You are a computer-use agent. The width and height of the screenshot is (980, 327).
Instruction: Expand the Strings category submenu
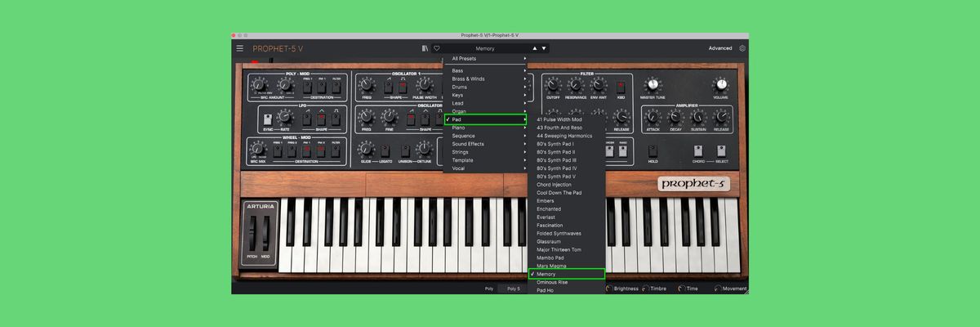coord(486,152)
